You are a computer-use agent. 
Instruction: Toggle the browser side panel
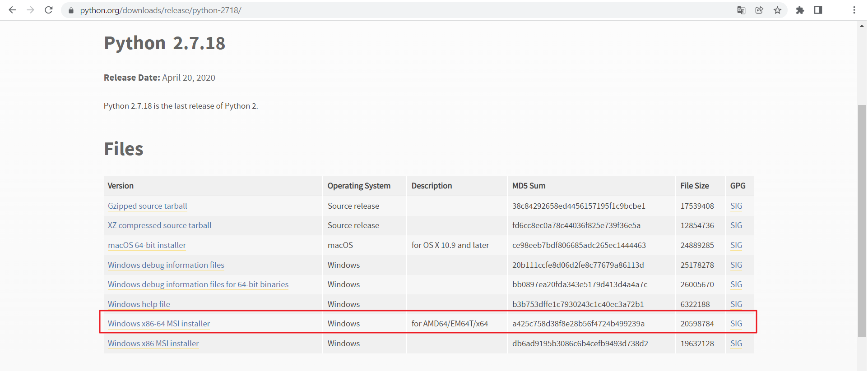(818, 10)
